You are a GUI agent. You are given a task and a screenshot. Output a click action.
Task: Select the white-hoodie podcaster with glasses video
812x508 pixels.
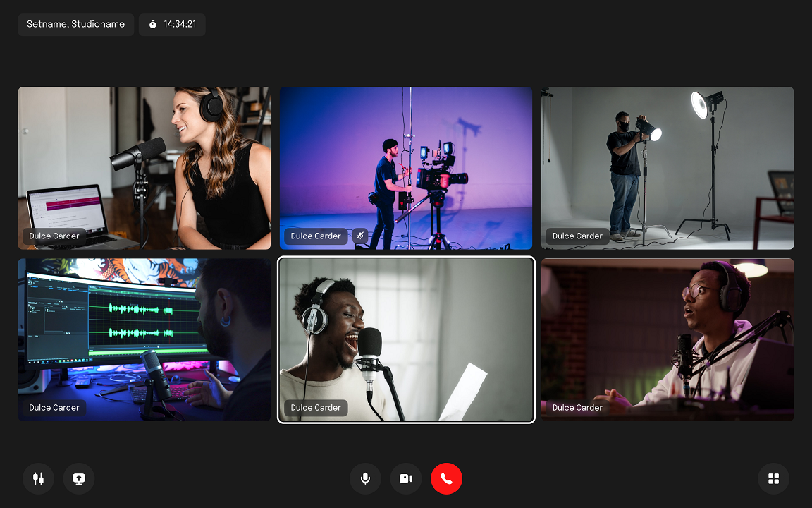[x=668, y=339]
